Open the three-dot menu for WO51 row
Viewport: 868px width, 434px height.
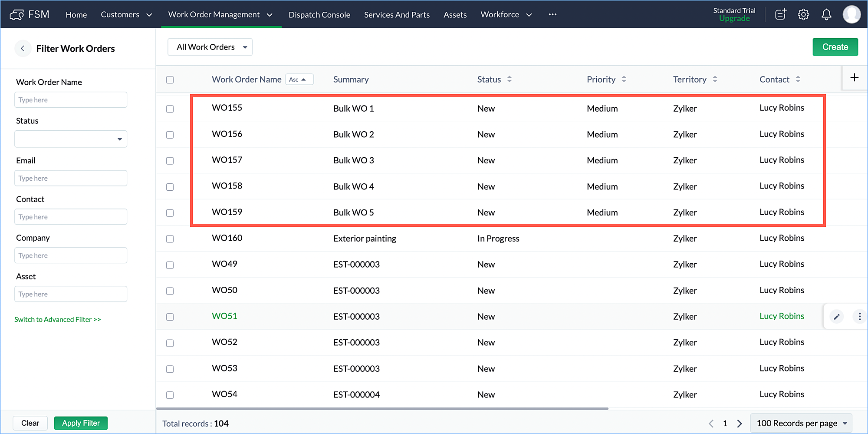859,317
